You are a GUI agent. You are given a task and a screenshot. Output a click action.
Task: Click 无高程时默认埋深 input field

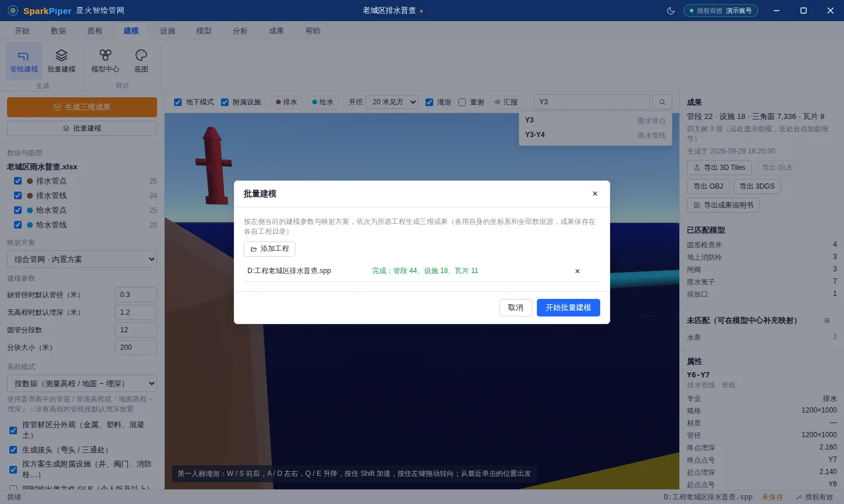136,312
